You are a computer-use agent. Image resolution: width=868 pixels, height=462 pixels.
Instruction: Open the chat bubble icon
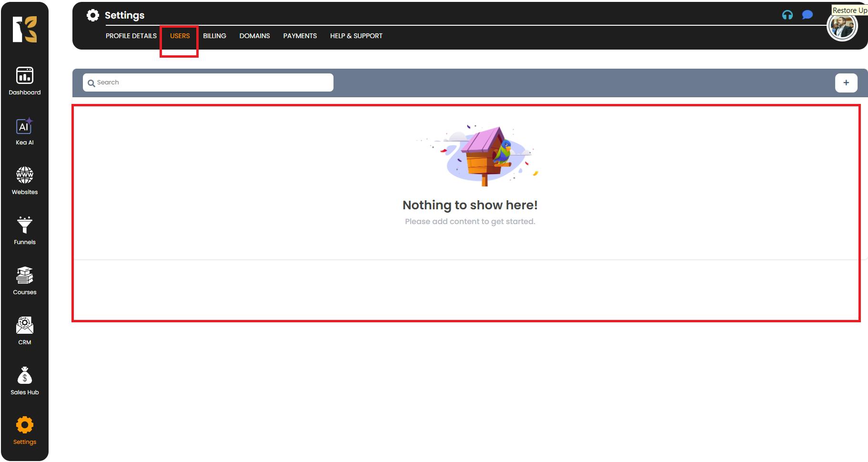point(807,15)
